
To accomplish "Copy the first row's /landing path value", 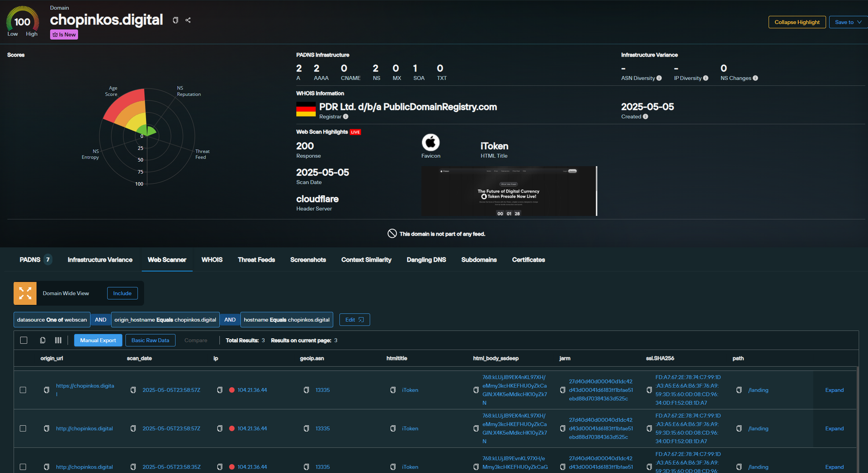I will (739, 390).
